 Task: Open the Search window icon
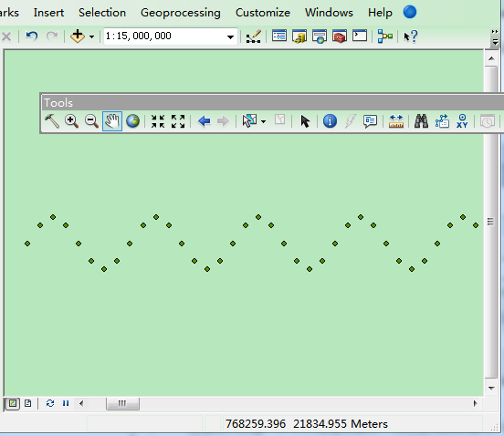(320, 36)
